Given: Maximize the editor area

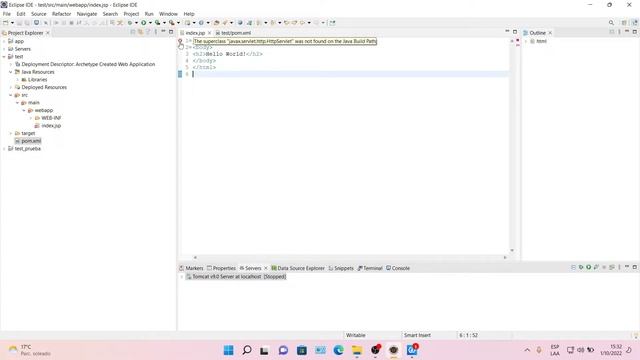Looking at the screenshot, I should [515, 31].
